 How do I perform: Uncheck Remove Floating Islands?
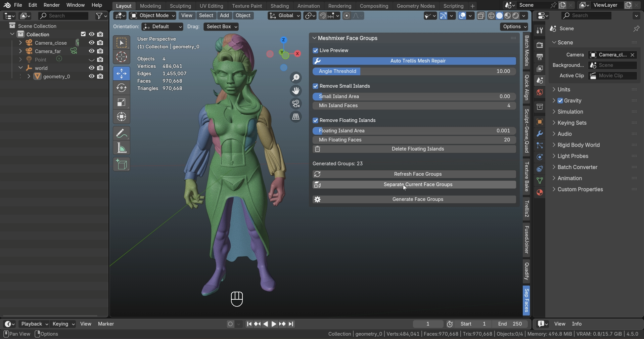coord(315,120)
